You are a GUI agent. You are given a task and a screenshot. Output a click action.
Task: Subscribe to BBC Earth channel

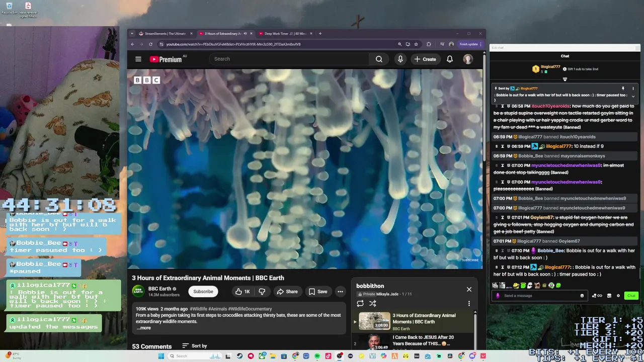tap(203, 292)
